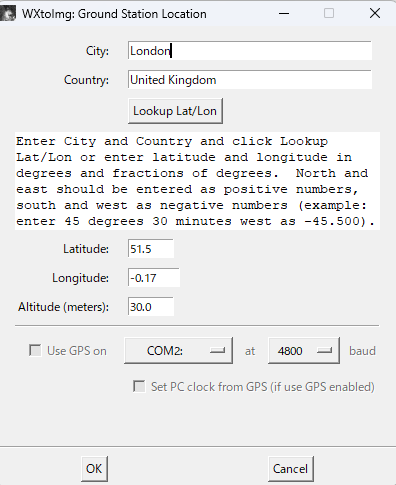Click the Altitude (meters): label

pos(63,307)
